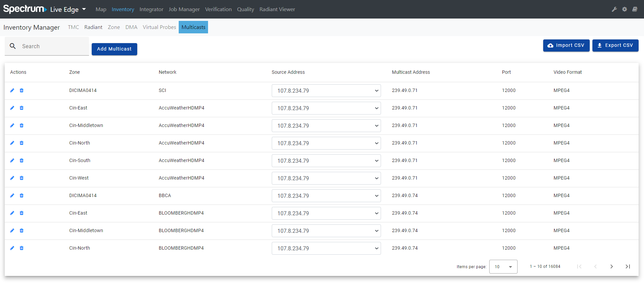644x283 pixels.
Task: Open the Integrator menu item
Action: tap(151, 9)
